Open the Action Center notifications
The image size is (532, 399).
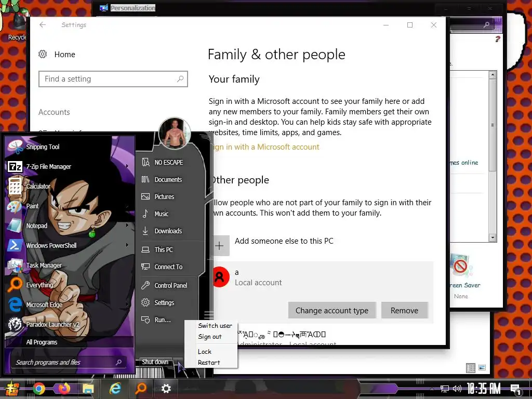pos(516,390)
